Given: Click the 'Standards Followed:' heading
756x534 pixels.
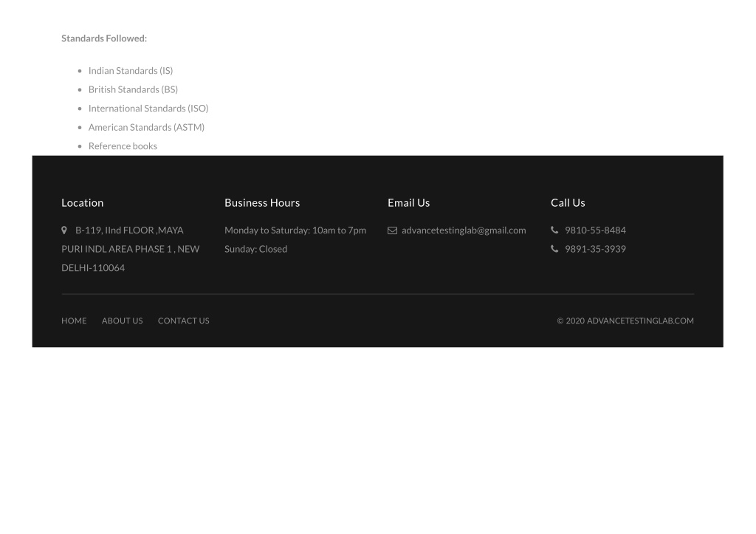Looking at the screenshot, I should [x=104, y=38].
